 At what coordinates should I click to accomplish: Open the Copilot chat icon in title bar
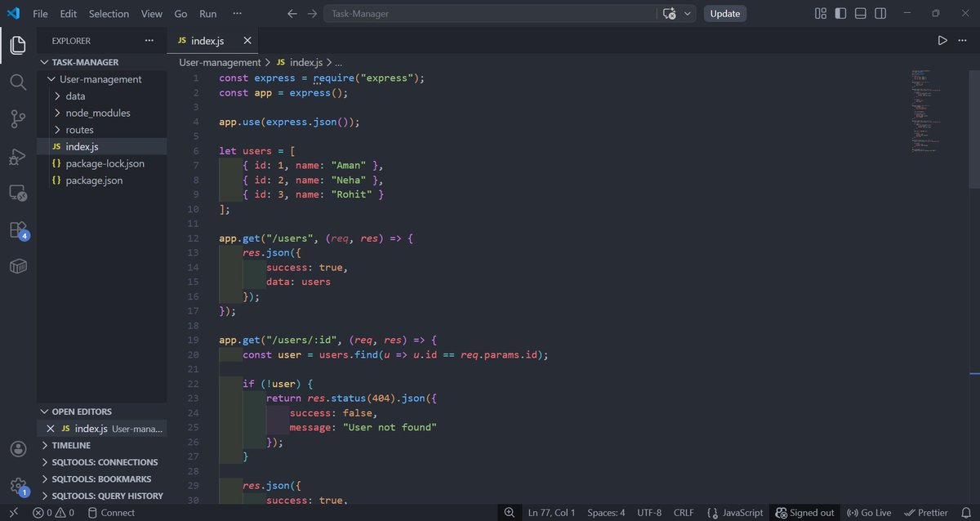click(670, 13)
